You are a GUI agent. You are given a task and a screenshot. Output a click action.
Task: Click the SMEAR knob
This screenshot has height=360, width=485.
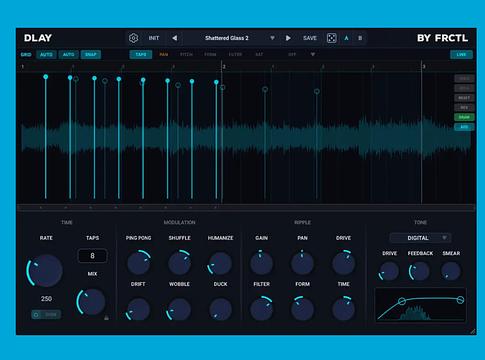pos(451,271)
